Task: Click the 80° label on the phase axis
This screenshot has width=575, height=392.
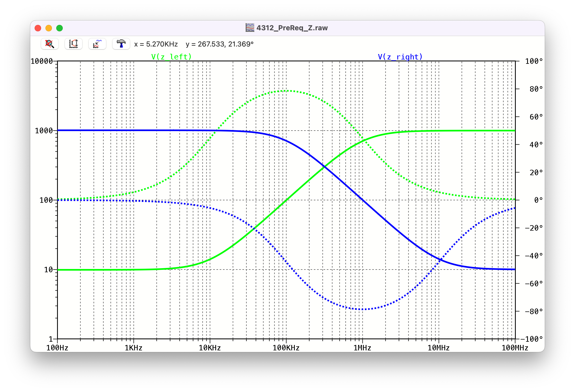Action: click(536, 89)
